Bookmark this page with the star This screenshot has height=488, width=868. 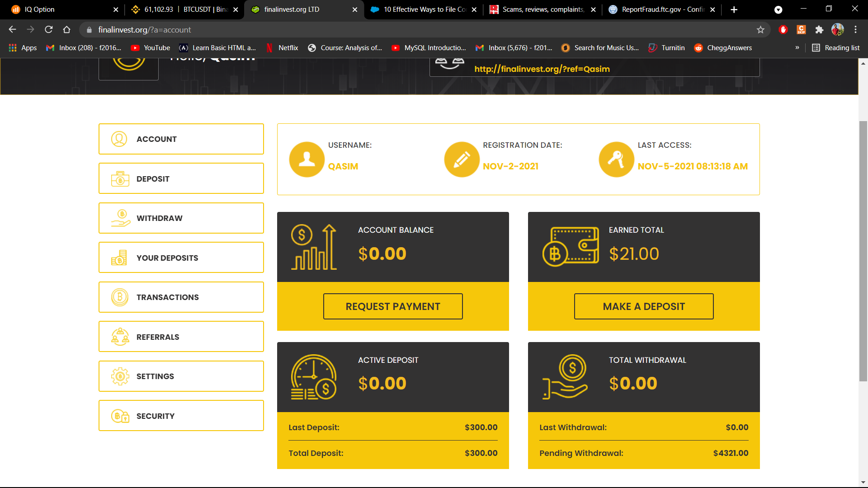pos(760,29)
